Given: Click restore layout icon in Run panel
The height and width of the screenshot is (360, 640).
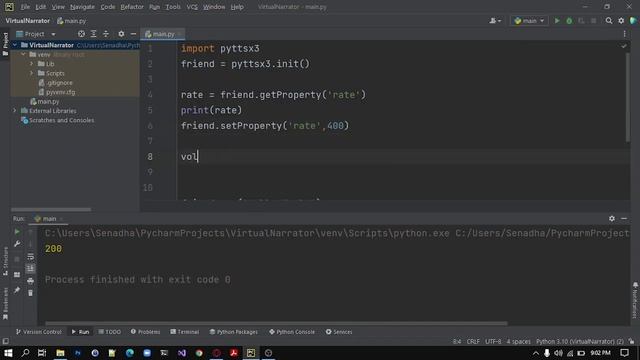Looking at the screenshot, I should 17,275.
